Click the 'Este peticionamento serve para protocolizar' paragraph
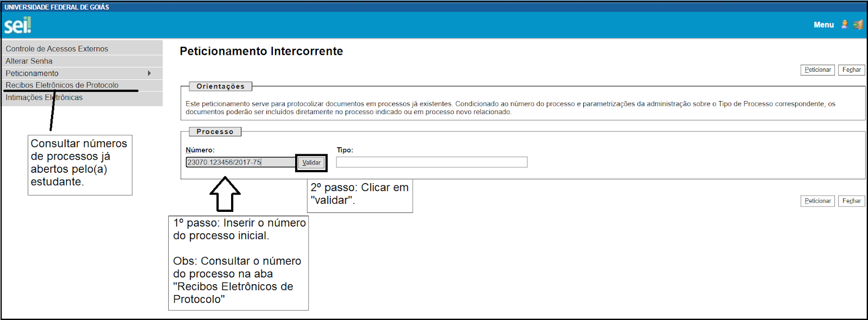The height and width of the screenshot is (320, 868). [510, 108]
